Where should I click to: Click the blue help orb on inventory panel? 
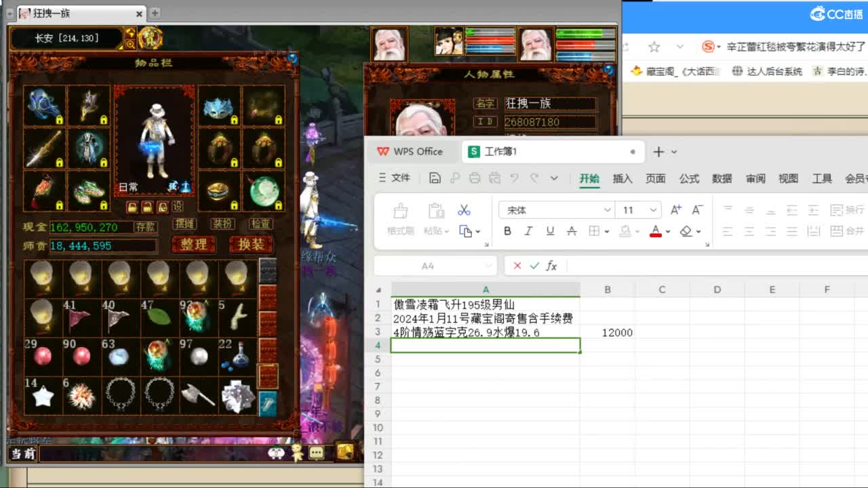(x=292, y=60)
